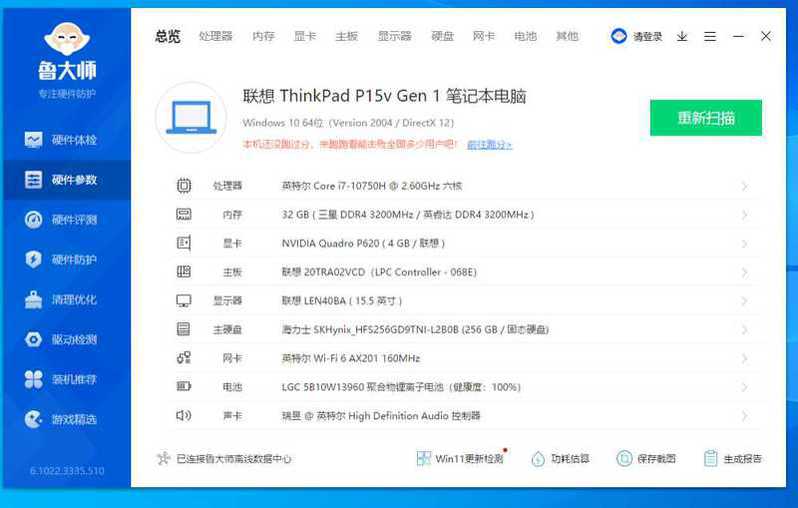Screen dimensions: 798x508
Task: Click 生成报告 generate report
Action: pyautogui.click(x=733, y=459)
